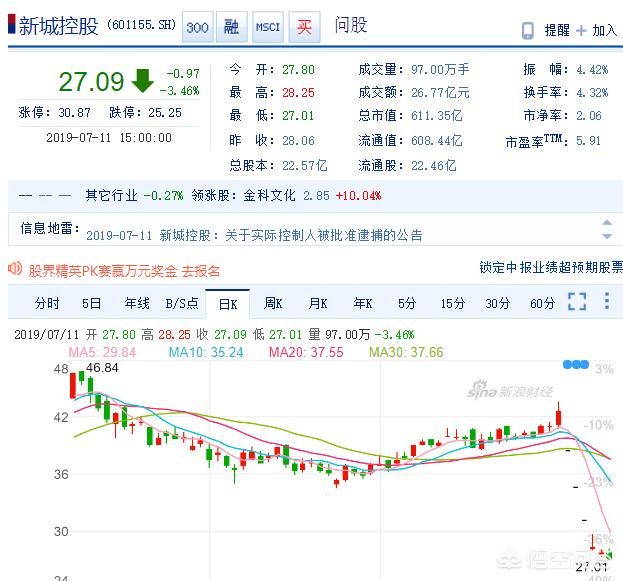Open the 新城控股 arrest announcement link
The height and width of the screenshot is (581, 623).
click(290, 235)
